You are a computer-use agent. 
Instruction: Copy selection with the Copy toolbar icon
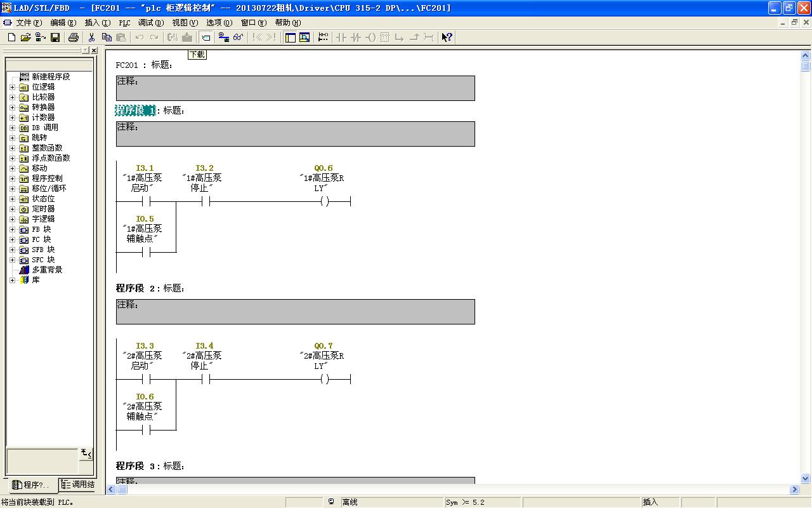(107, 37)
